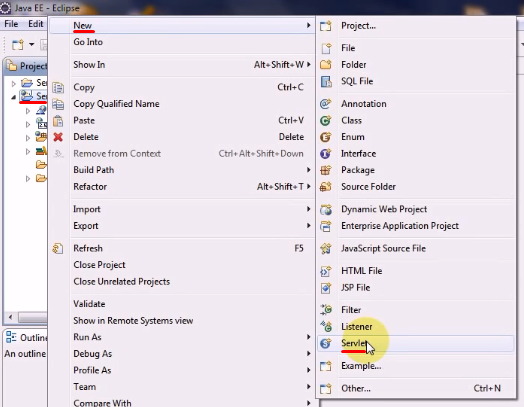Image resolution: width=524 pixels, height=407 pixels.
Task: Click the Servlet icon
Action: click(x=326, y=343)
